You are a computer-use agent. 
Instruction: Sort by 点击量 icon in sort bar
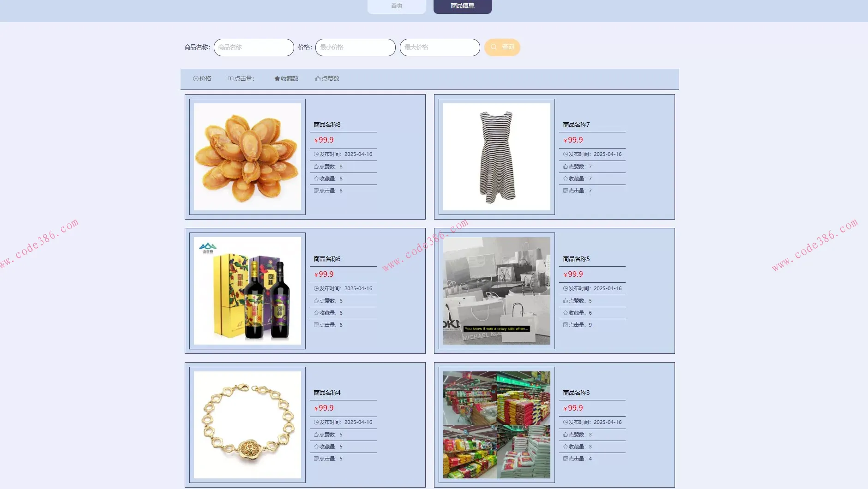pos(230,79)
